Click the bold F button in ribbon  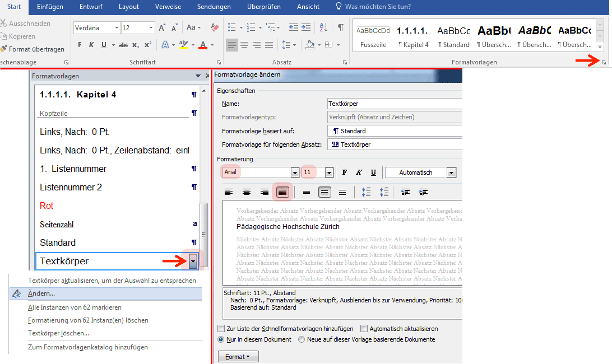click(x=80, y=45)
